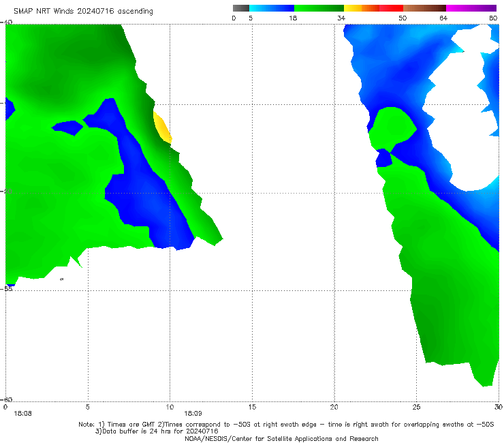The width and height of the screenshot is (504, 443).
Task: Click the latitude axis label "-40"
Action: pos(7,22)
